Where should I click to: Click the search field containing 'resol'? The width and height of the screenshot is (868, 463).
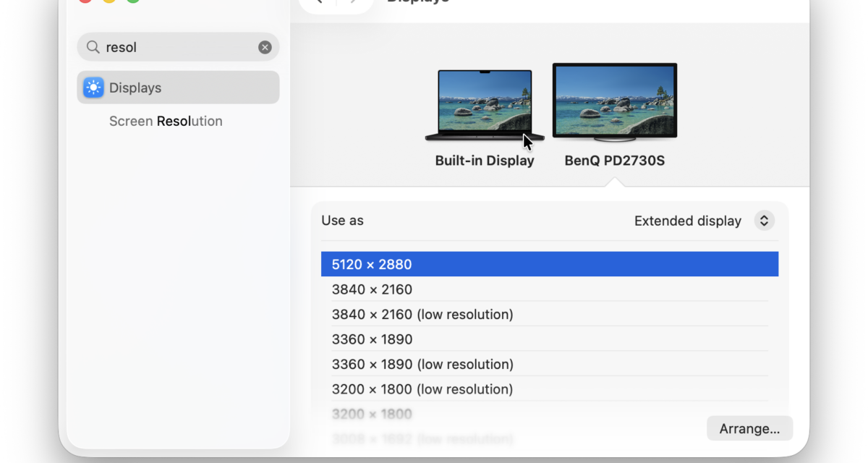(x=178, y=47)
